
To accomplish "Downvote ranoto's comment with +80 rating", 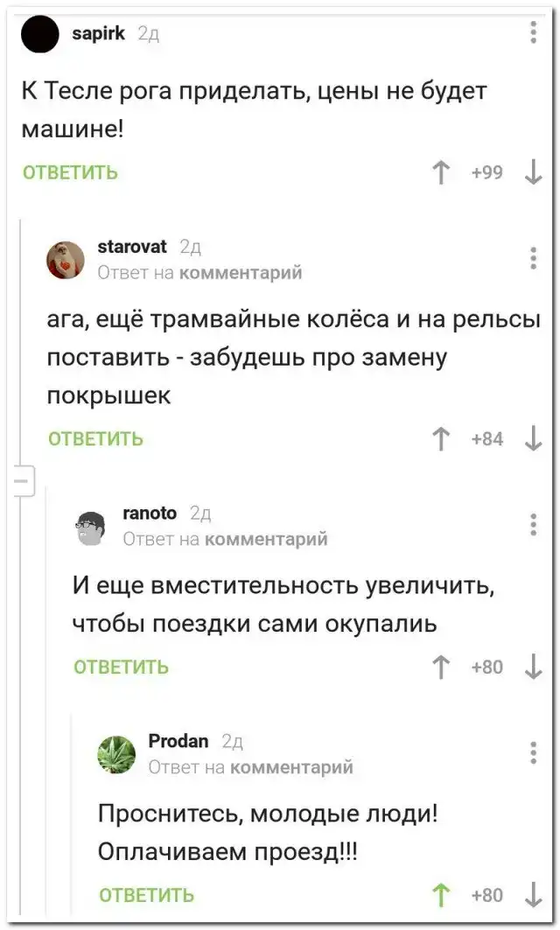I will [x=533, y=668].
